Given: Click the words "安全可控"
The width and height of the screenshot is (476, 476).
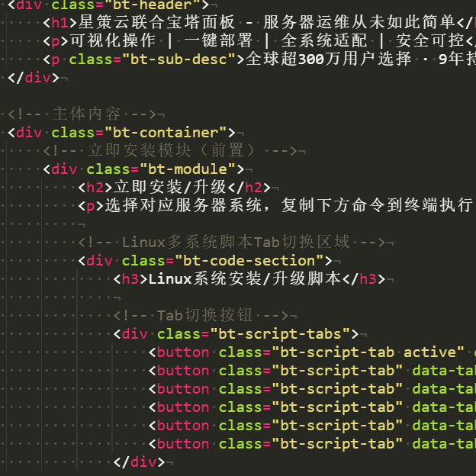Looking at the screenshot, I should click(x=430, y=40).
